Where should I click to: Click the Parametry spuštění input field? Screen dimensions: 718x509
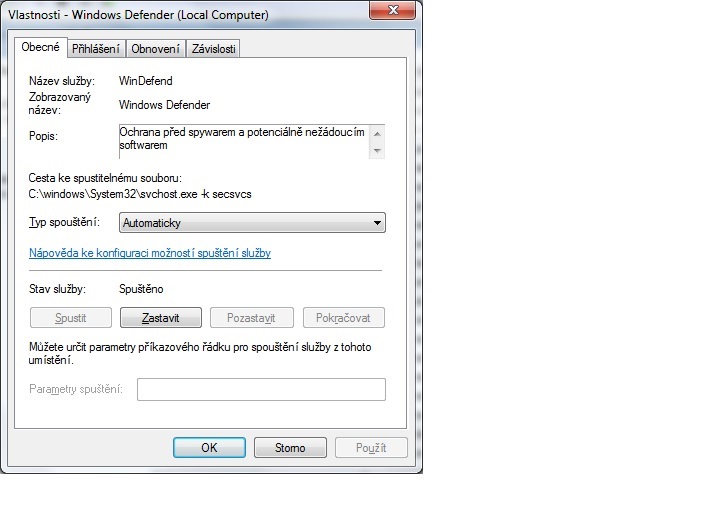click(261, 390)
